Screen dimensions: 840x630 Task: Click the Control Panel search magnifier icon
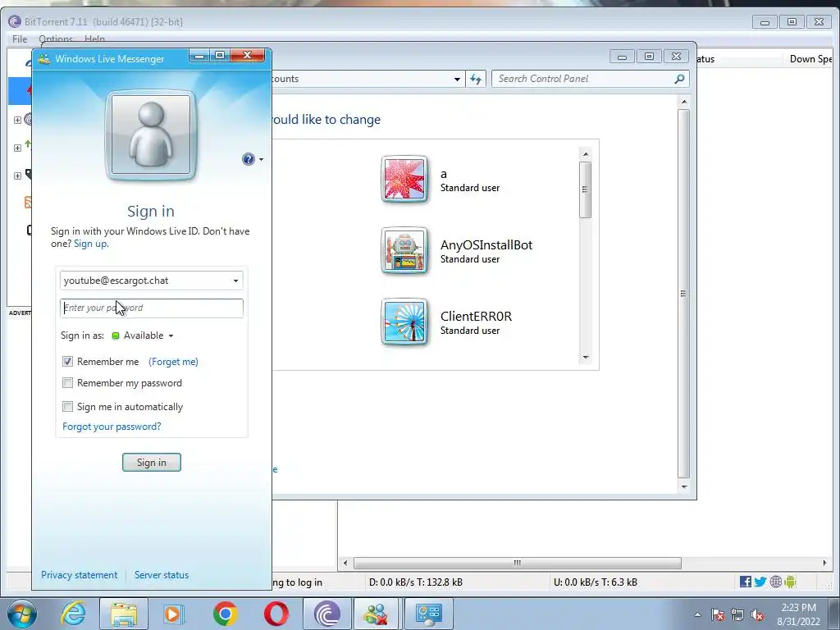click(679, 79)
